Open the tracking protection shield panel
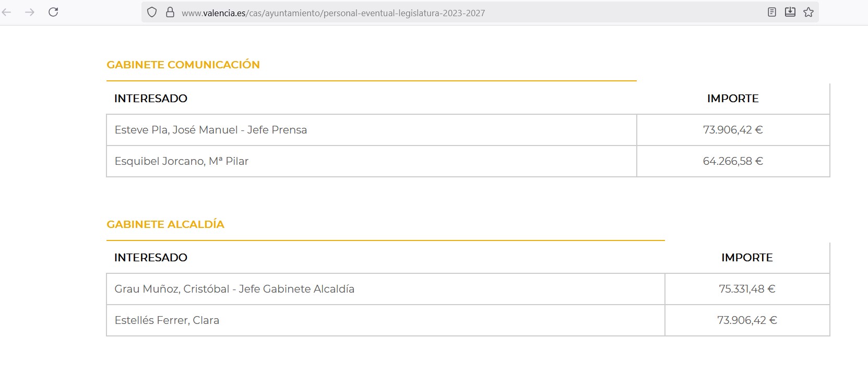Screen dimensions: 868x374 point(152,12)
